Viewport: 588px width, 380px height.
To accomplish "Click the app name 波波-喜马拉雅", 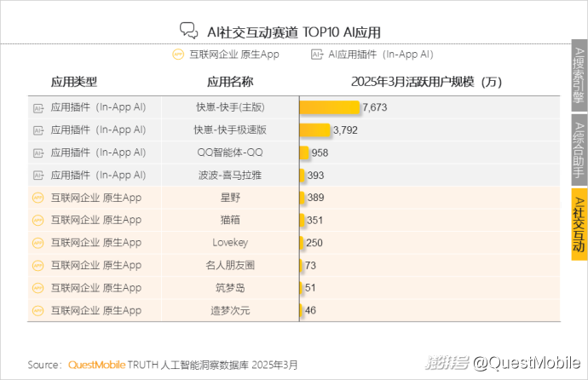I will pos(230,175).
